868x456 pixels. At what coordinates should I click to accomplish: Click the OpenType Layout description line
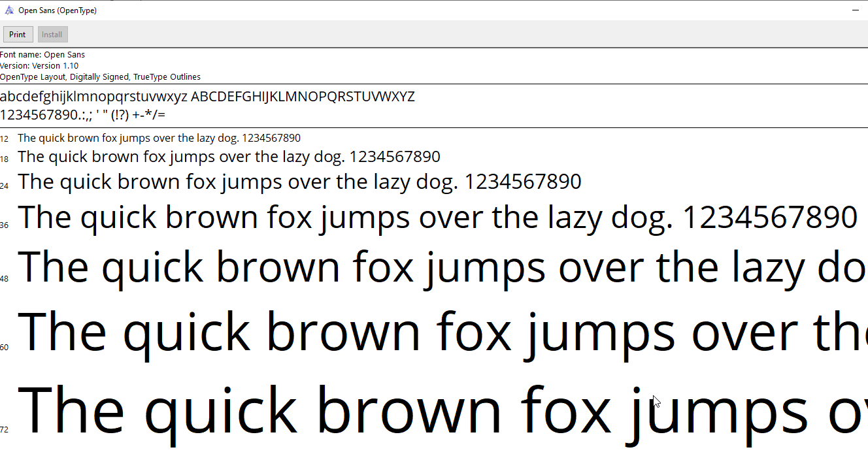(x=100, y=76)
